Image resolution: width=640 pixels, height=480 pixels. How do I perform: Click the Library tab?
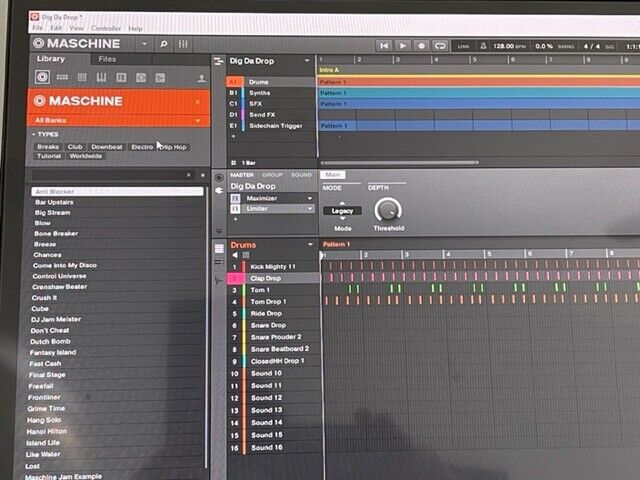point(51,59)
